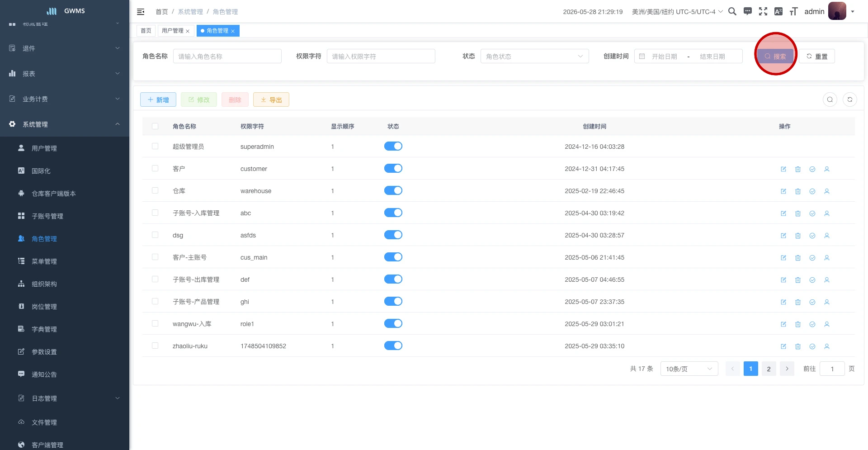
Task: Assign users icon for def row
Action: (827, 280)
